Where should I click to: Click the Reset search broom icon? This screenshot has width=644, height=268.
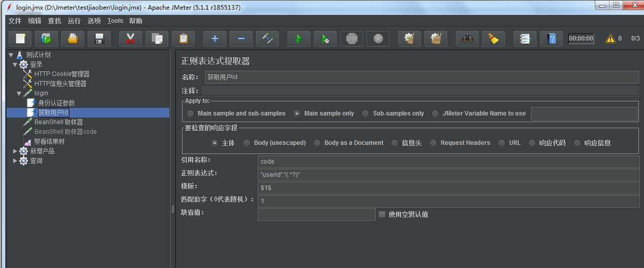point(493,39)
